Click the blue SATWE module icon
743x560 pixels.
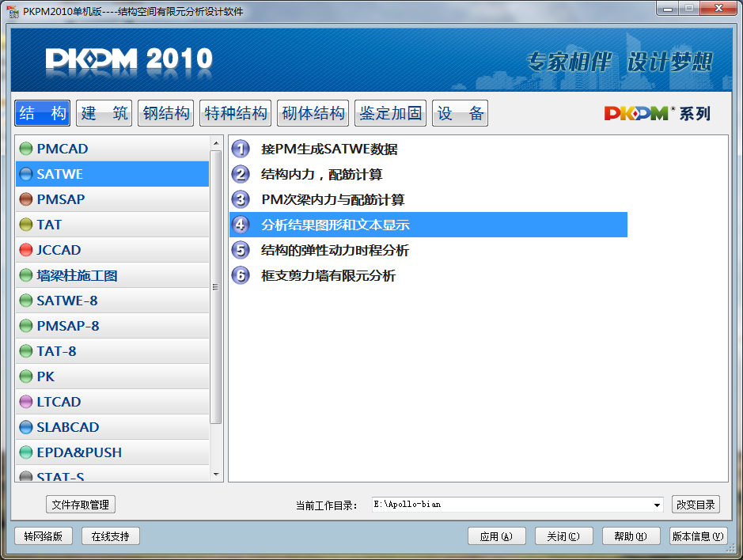tap(26, 174)
